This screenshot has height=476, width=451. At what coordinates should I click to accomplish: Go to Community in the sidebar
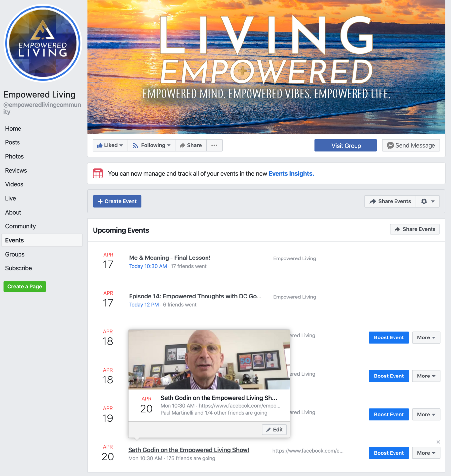[x=20, y=226]
